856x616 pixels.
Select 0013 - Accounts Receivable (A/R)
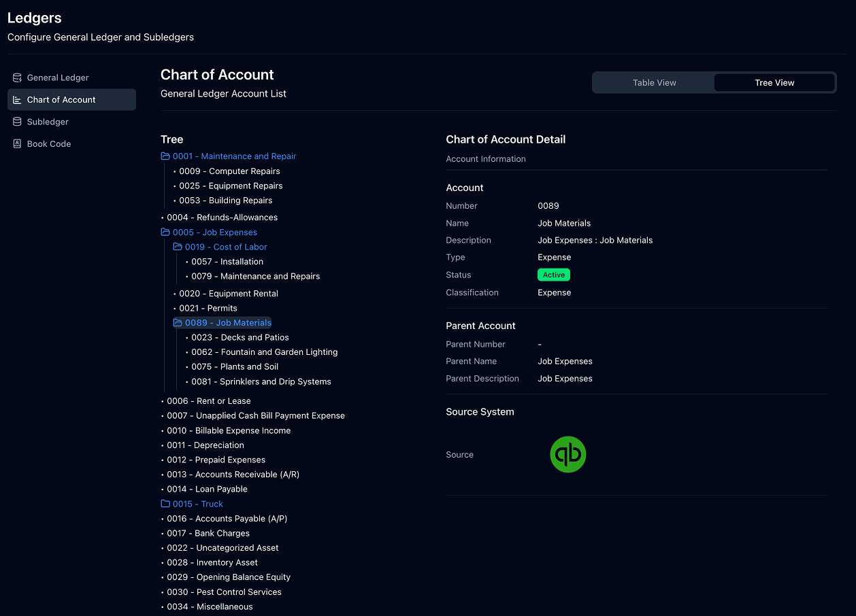(233, 475)
